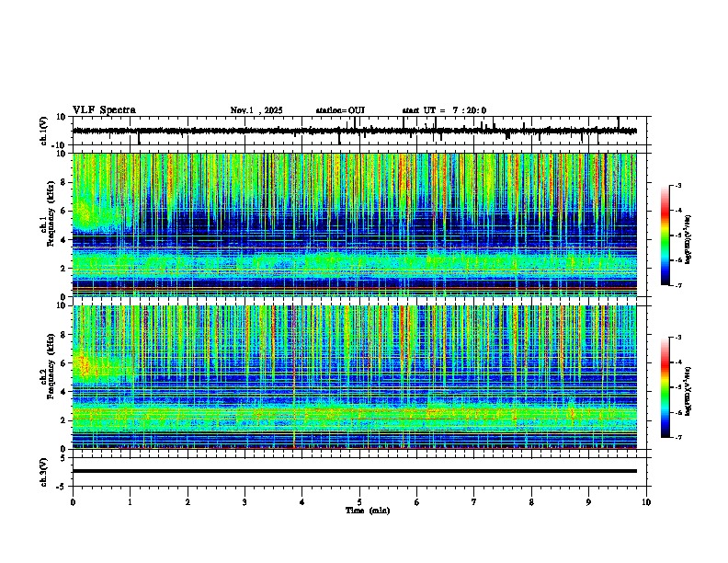Viewport: 728px width, 563px height.
Task: Click the "2" kHz tick on the ch.2 frequency axis
Action: click(x=63, y=420)
